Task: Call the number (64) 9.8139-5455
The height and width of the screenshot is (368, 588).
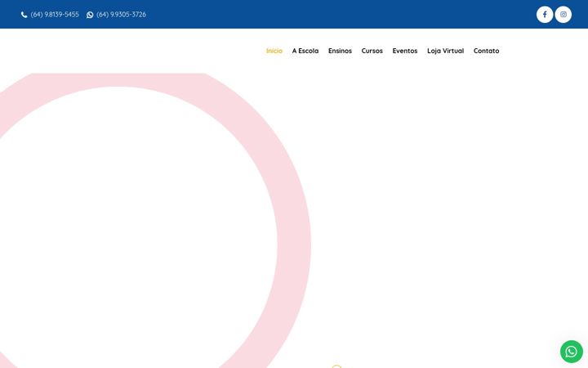Action: [55, 15]
